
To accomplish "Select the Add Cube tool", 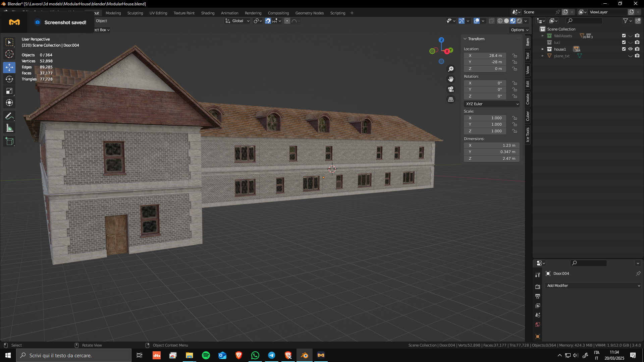I will [x=9, y=141].
